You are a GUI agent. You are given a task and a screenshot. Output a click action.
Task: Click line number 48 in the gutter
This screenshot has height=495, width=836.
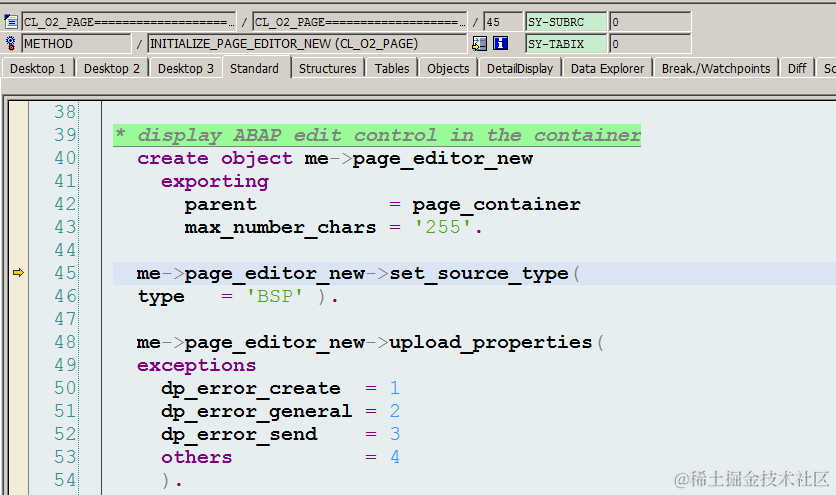click(66, 341)
